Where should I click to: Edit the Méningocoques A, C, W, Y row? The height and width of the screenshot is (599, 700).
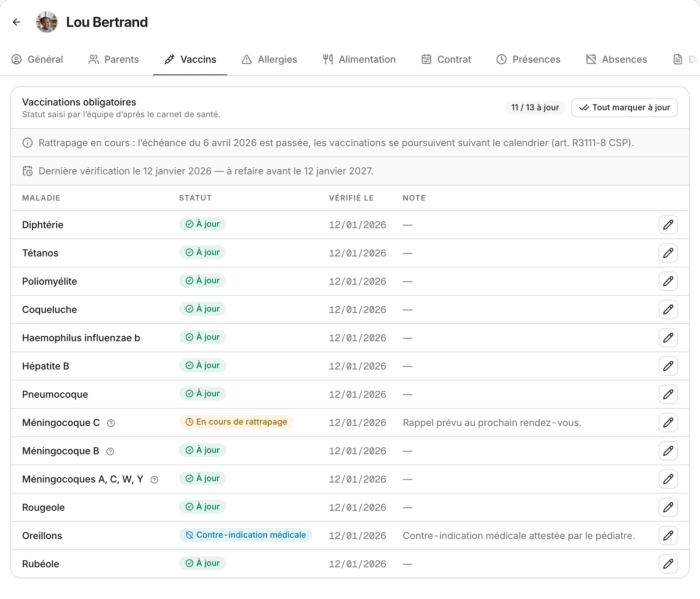[668, 479]
